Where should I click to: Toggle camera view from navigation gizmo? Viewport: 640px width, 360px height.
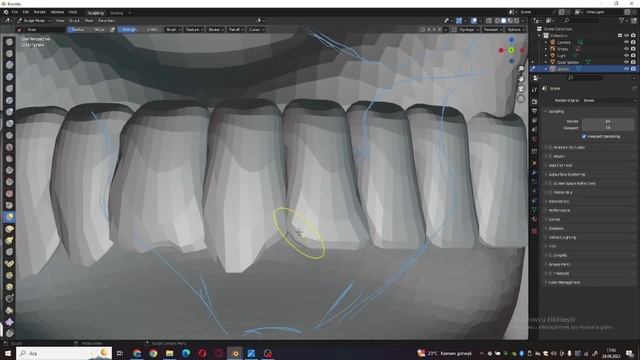(x=521, y=89)
